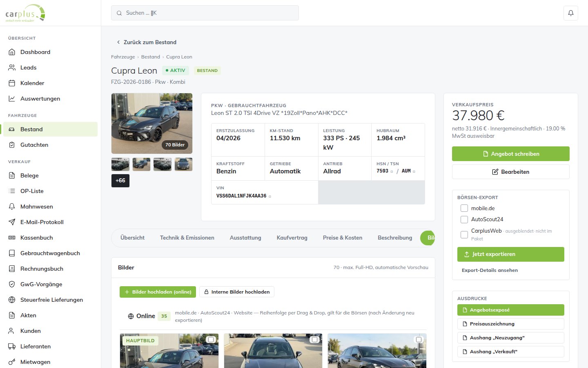Tick the CarplusWeb export checkbox
Viewport: 588px width, 368px height.
pos(464,235)
